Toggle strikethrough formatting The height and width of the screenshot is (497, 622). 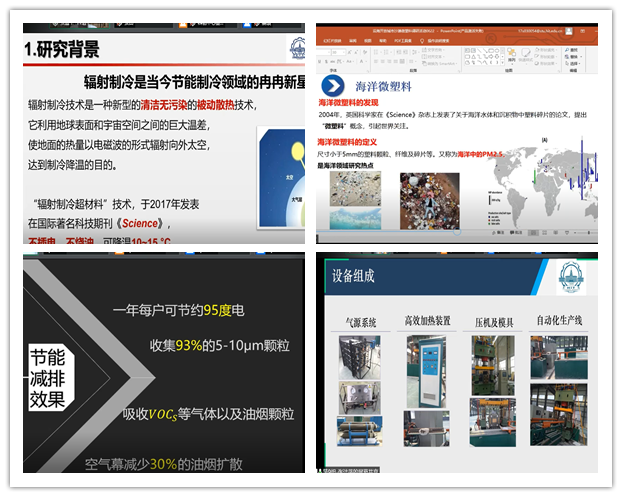click(332, 61)
